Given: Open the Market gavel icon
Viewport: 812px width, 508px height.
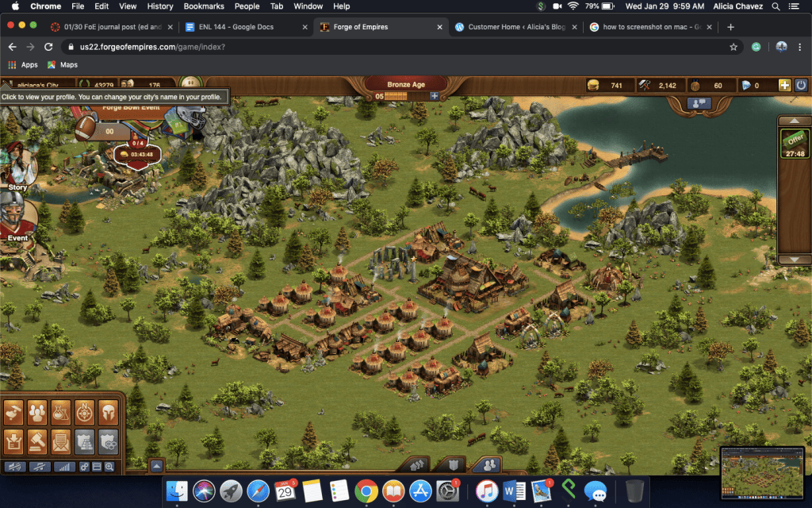Looking at the screenshot, I should click(x=36, y=441).
